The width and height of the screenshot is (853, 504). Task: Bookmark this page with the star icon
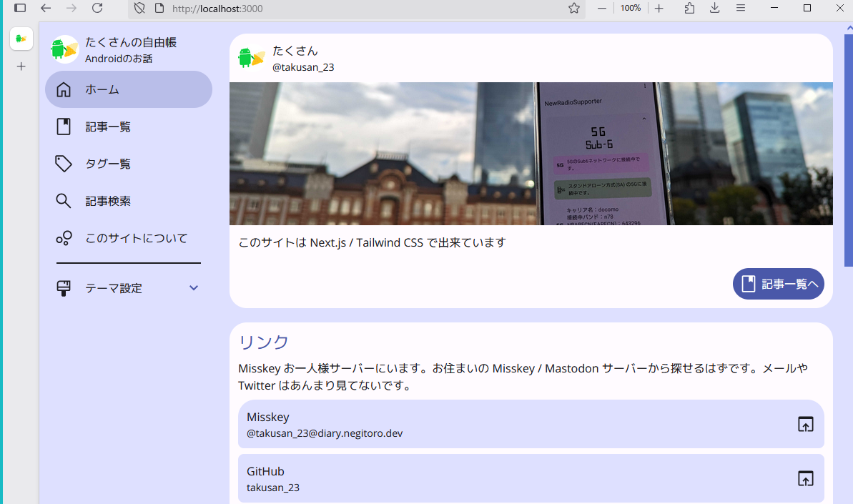point(573,9)
